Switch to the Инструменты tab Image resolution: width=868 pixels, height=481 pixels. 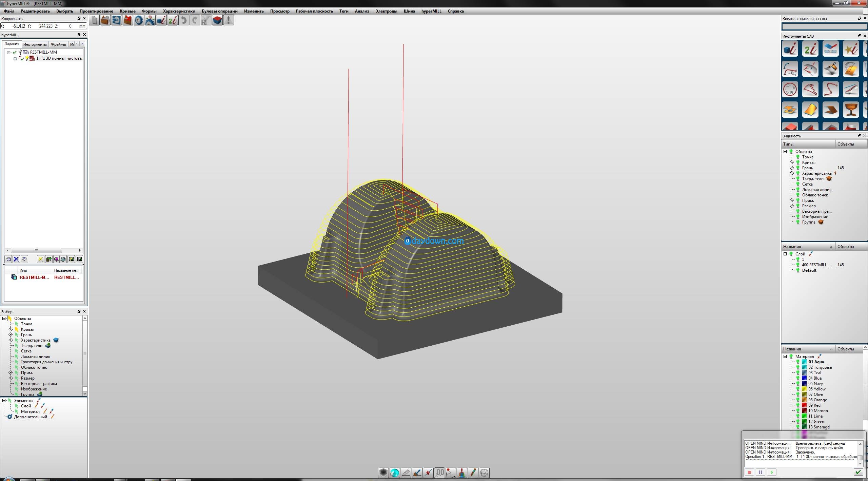35,44
